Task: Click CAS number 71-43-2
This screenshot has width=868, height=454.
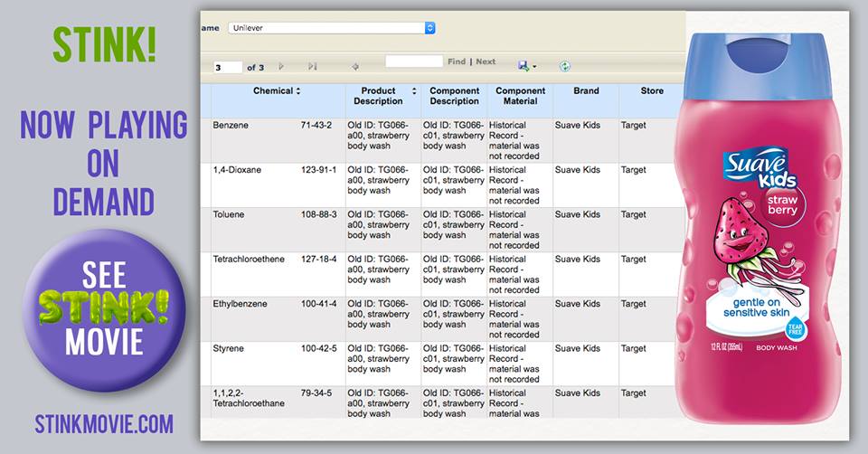Action: (x=316, y=125)
